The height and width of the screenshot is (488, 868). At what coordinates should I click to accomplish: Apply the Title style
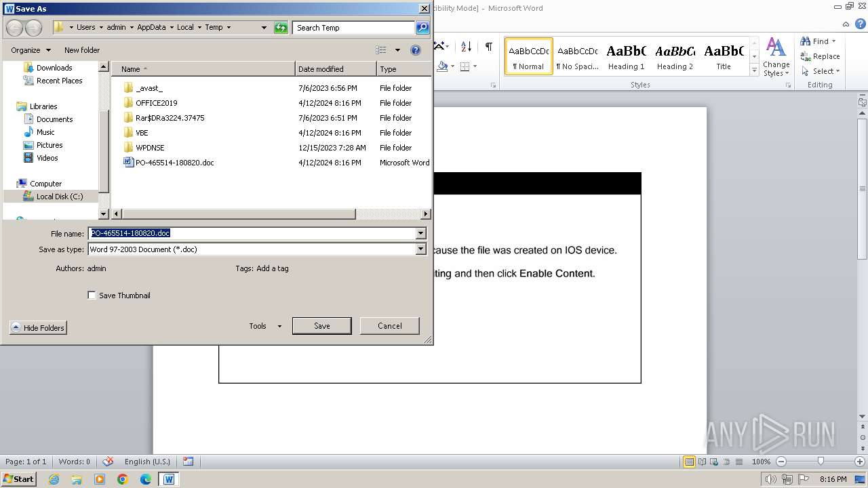tap(724, 56)
